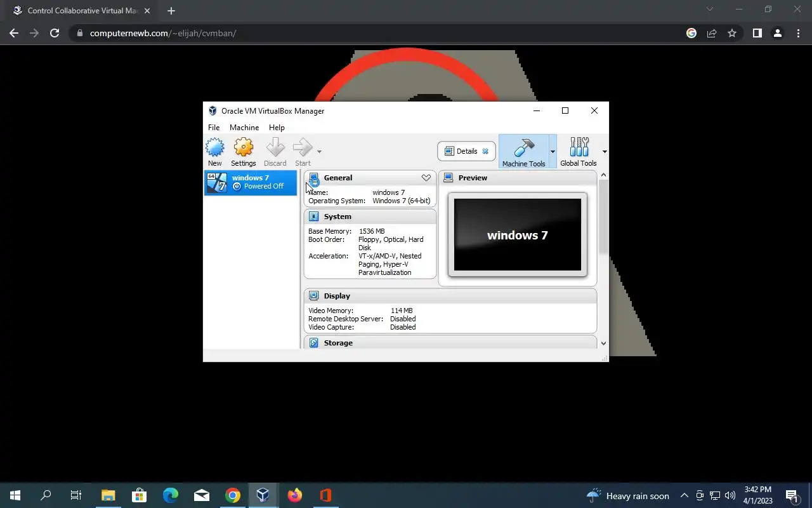Click the Discard toolbar icon
The width and height of the screenshot is (812, 508).
[275, 147]
